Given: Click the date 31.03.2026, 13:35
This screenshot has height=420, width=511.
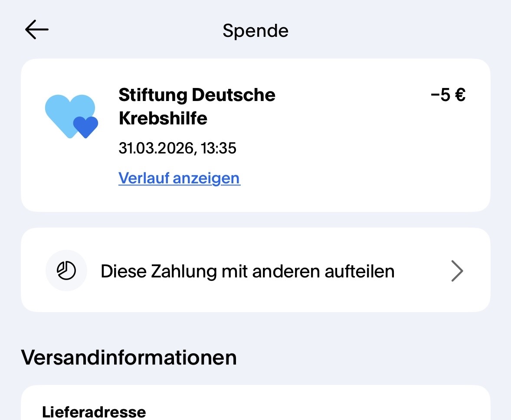Looking at the screenshot, I should coord(177,149).
